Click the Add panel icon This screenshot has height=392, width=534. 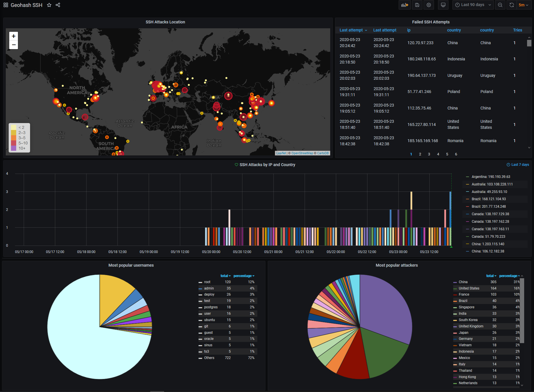[404, 5]
